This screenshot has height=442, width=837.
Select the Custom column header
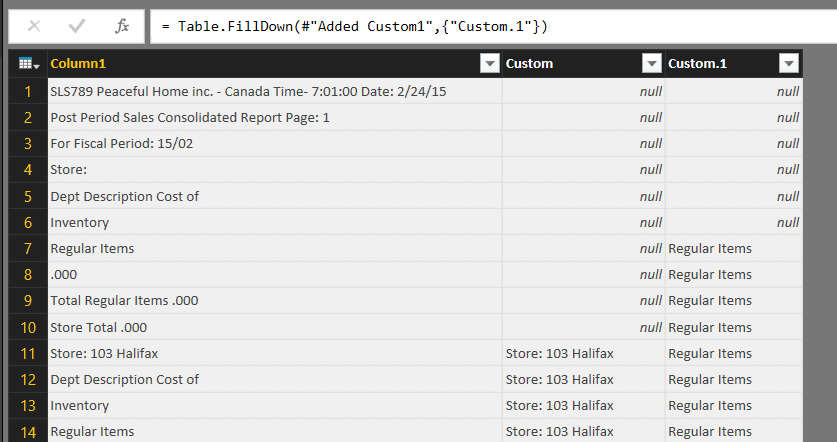click(x=570, y=64)
